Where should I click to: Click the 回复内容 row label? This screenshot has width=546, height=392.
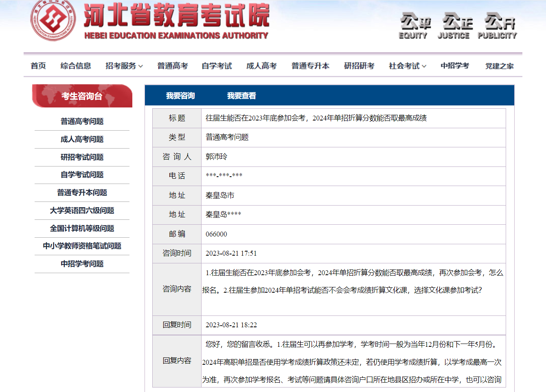(x=177, y=361)
